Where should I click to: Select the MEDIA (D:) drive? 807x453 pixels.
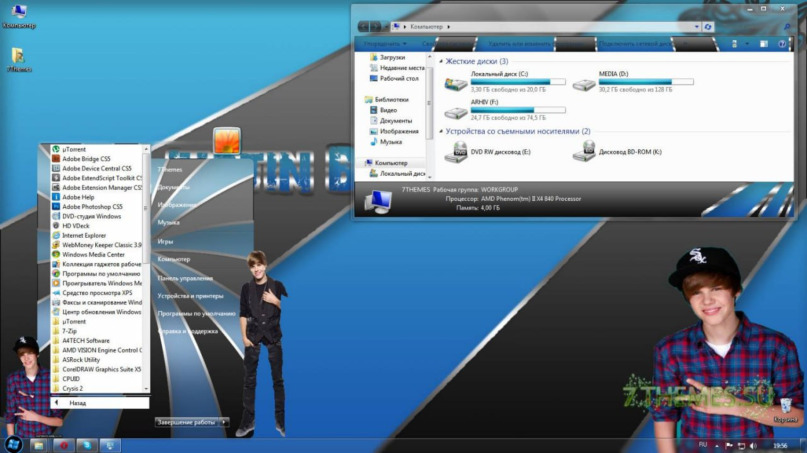tap(633, 82)
